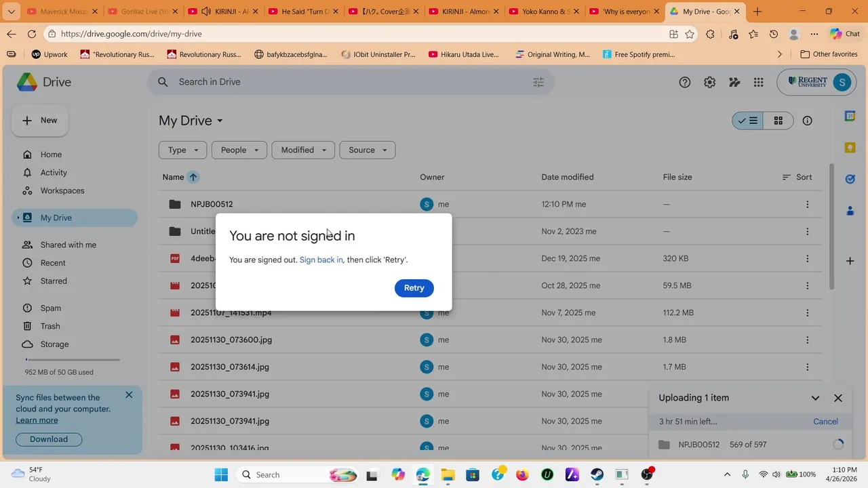
Task: Open Contacts in the side panel
Action: pos(850,211)
